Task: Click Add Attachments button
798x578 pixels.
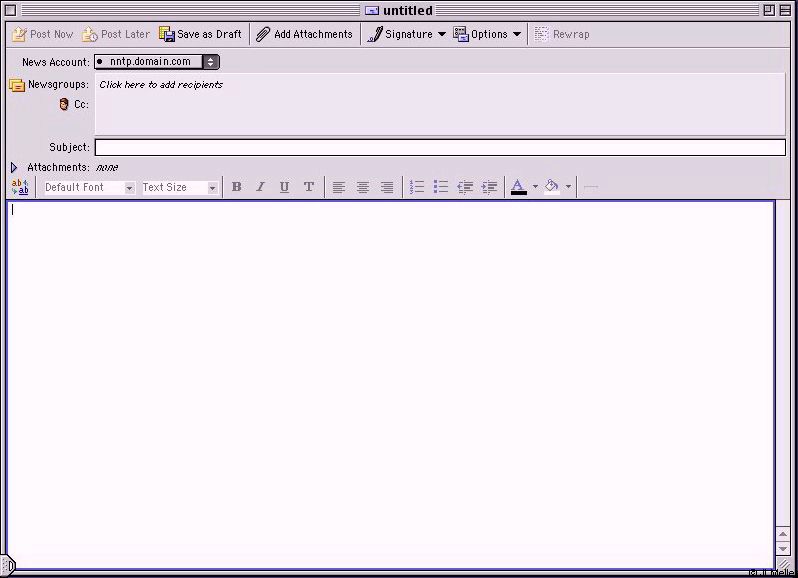Action: 304,34
